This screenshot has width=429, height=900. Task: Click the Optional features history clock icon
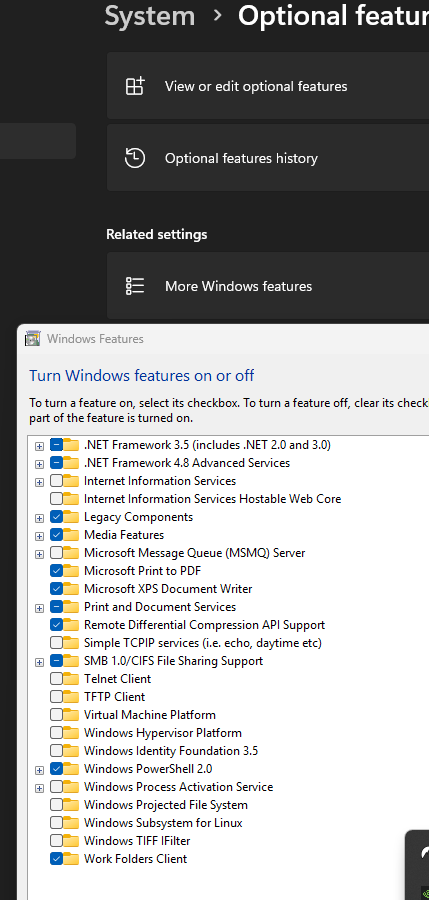click(x=136, y=158)
